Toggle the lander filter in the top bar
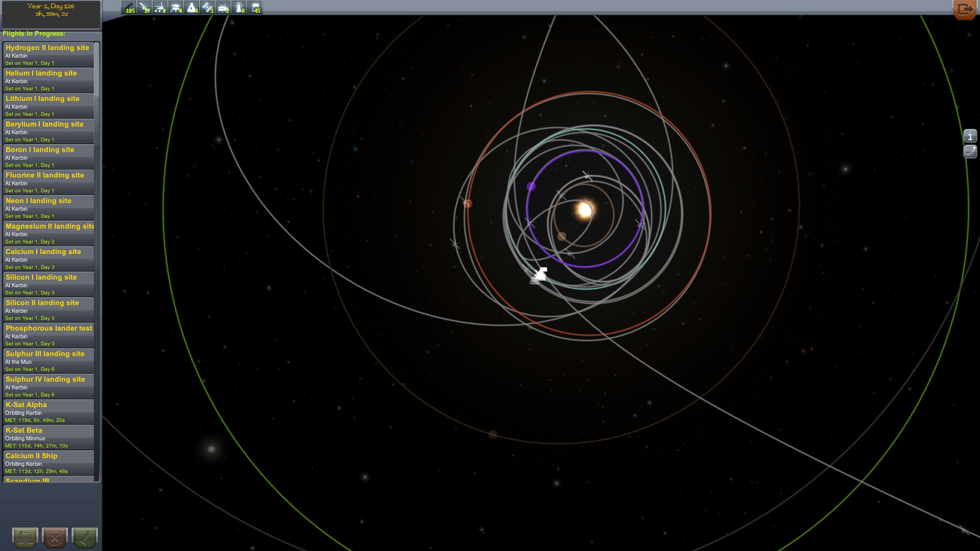980x551 pixels. pyautogui.click(x=177, y=7)
